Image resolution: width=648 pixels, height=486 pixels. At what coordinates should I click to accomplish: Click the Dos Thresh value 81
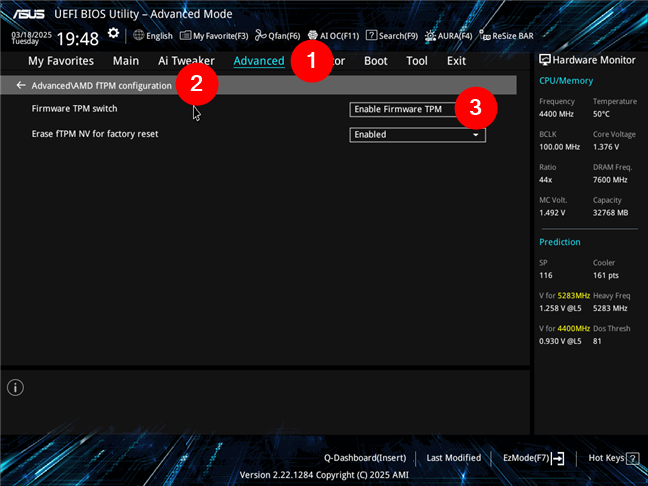click(597, 341)
